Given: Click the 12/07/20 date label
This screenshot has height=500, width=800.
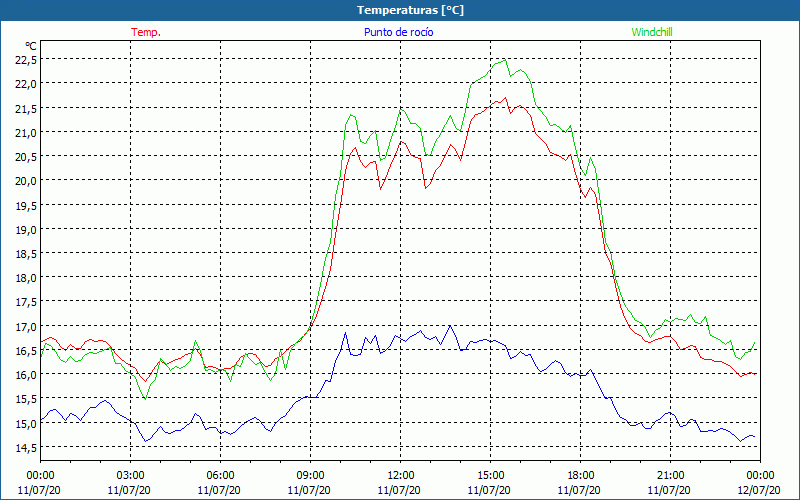Looking at the screenshot, I should tap(759, 490).
